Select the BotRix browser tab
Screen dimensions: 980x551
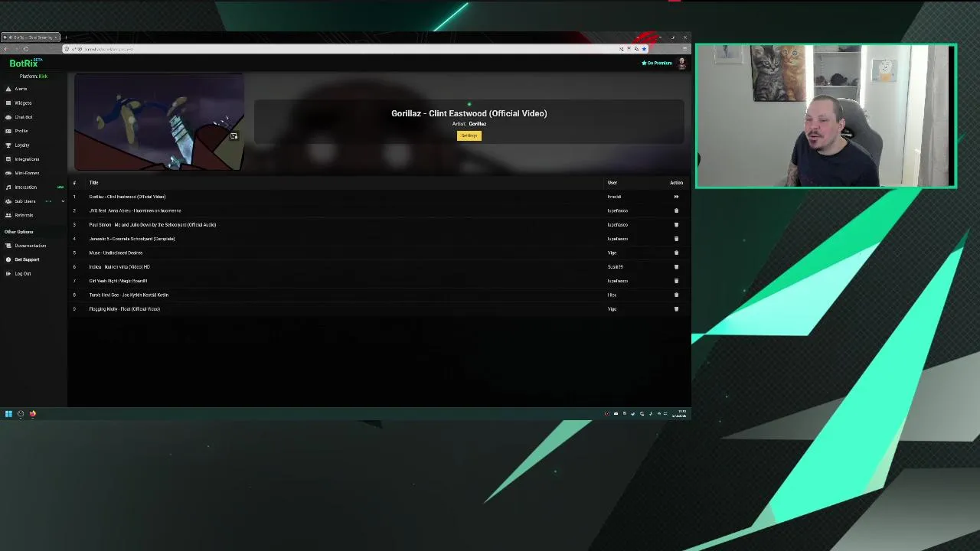(x=31, y=37)
